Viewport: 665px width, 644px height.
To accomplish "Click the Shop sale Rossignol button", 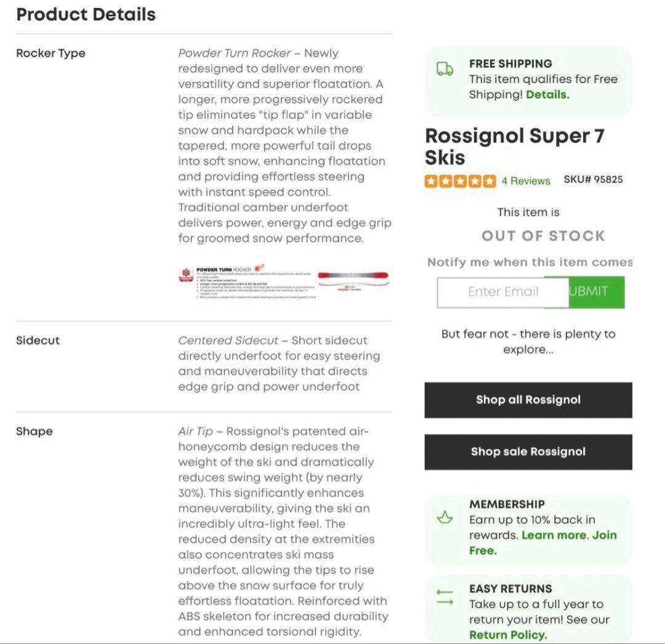I will point(528,451).
